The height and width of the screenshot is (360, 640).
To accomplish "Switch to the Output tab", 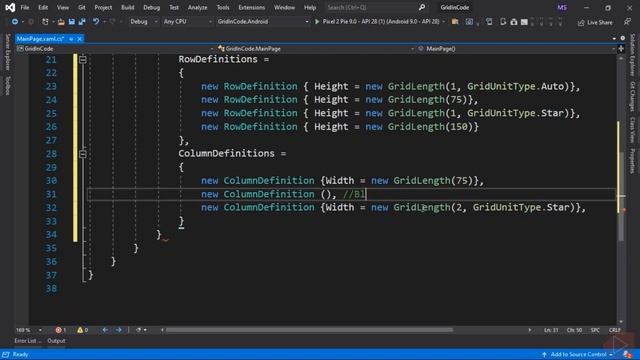I will (x=56, y=341).
